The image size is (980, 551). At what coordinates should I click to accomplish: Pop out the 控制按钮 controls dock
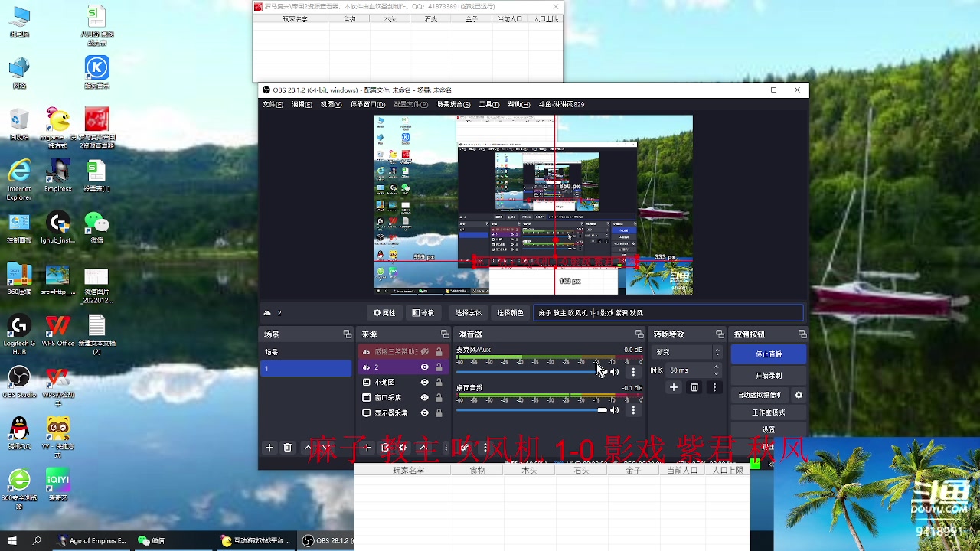802,334
